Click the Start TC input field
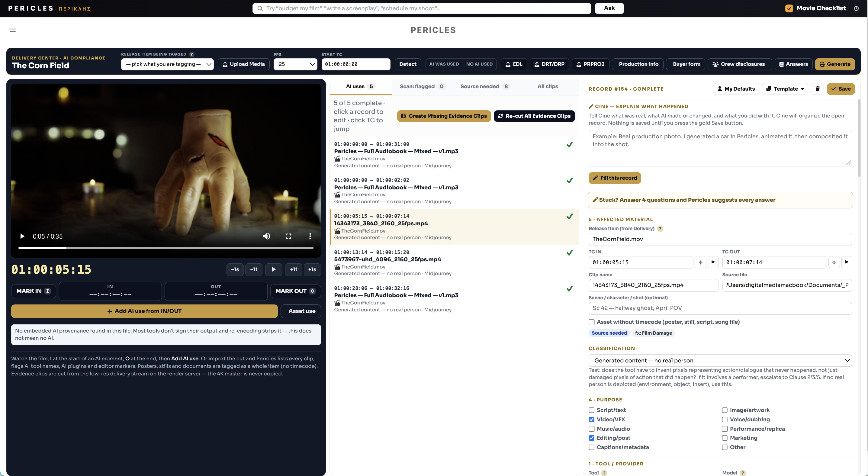The height and width of the screenshot is (476, 868). click(x=356, y=64)
